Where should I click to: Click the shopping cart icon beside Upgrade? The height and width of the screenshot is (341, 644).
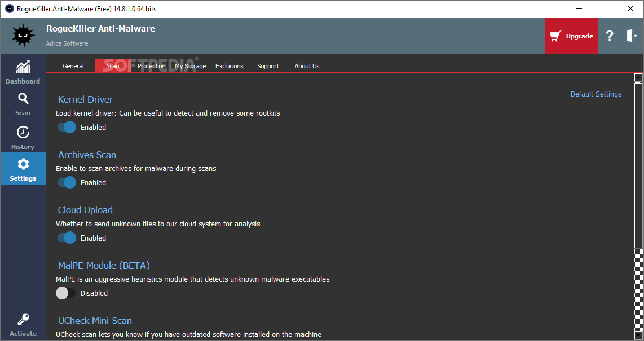point(555,36)
